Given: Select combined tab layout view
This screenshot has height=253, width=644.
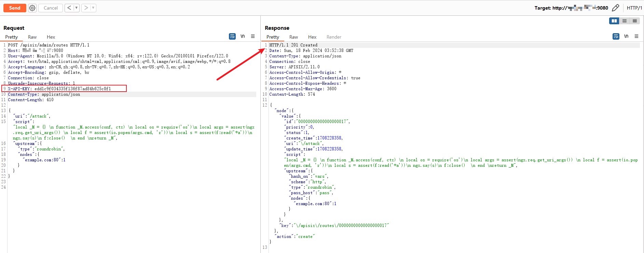Looking at the screenshot, I should pyautogui.click(x=635, y=21).
